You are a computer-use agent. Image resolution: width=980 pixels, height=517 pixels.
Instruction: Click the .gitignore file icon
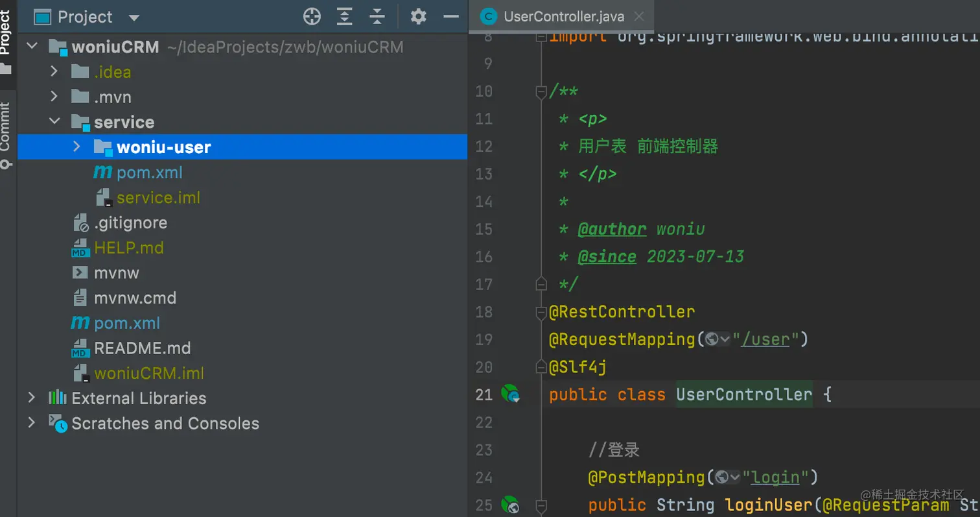coord(80,223)
